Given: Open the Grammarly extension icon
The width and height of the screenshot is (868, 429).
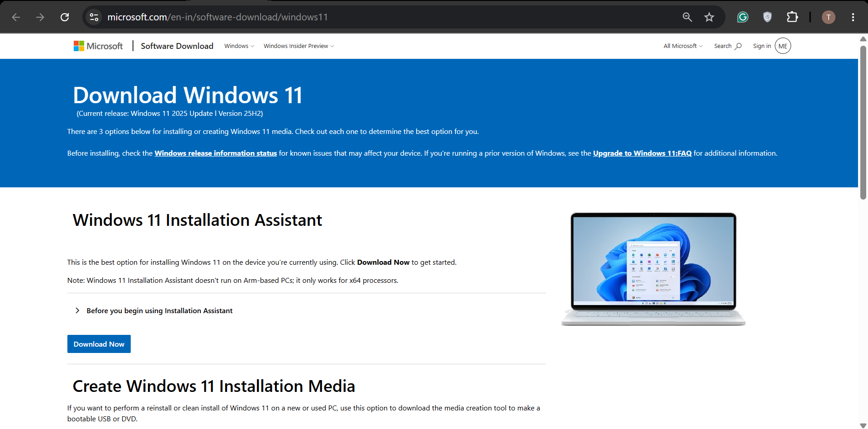Looking at the screenshot, I should tap(743, 17).
